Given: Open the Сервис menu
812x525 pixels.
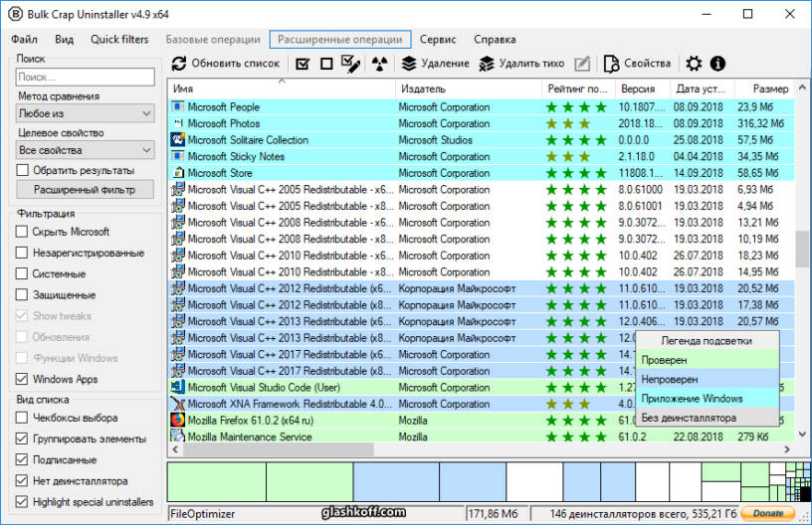Looking at the screenshot, I should [438, 40].
